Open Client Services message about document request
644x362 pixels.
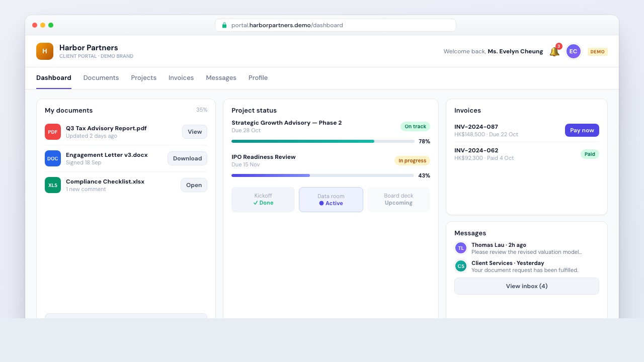click(x=527, y=266)
